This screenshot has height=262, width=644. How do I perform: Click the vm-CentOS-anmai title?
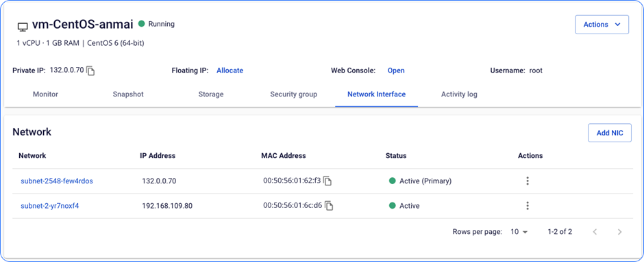tap(82, 25)
